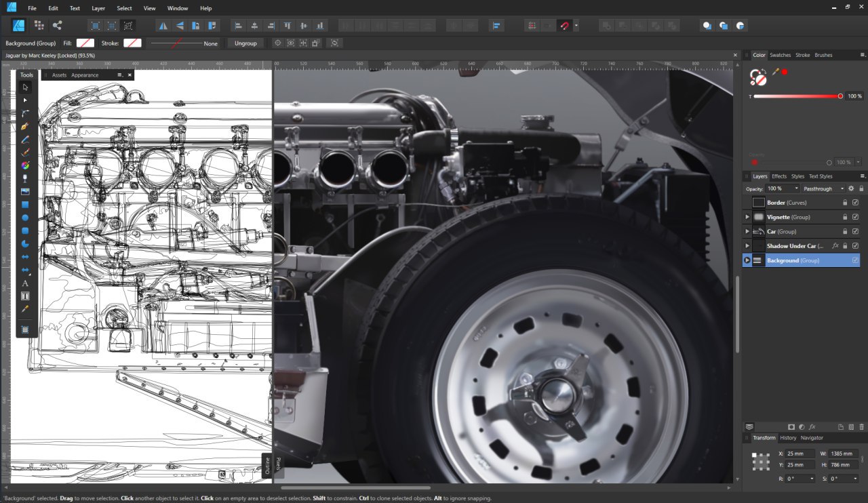The height and width of the screenshot is (503, 868).
Task: Switch to the Effects tab
Action: pos(779,176)
